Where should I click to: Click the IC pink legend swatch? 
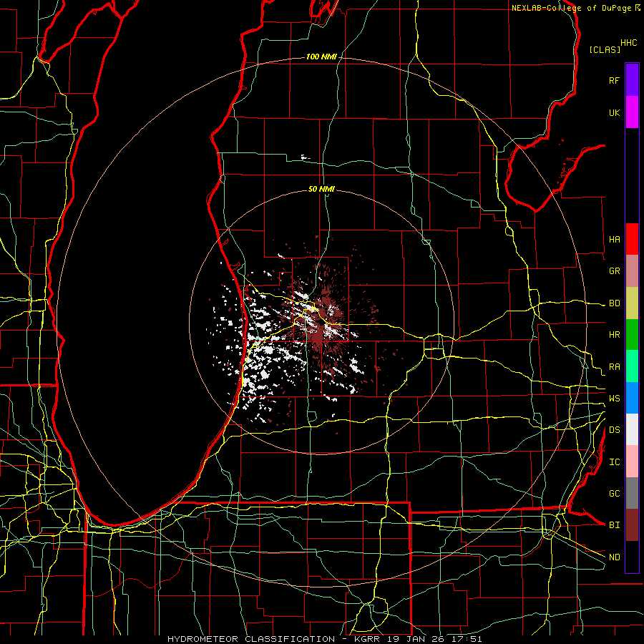tap(632, 462)
